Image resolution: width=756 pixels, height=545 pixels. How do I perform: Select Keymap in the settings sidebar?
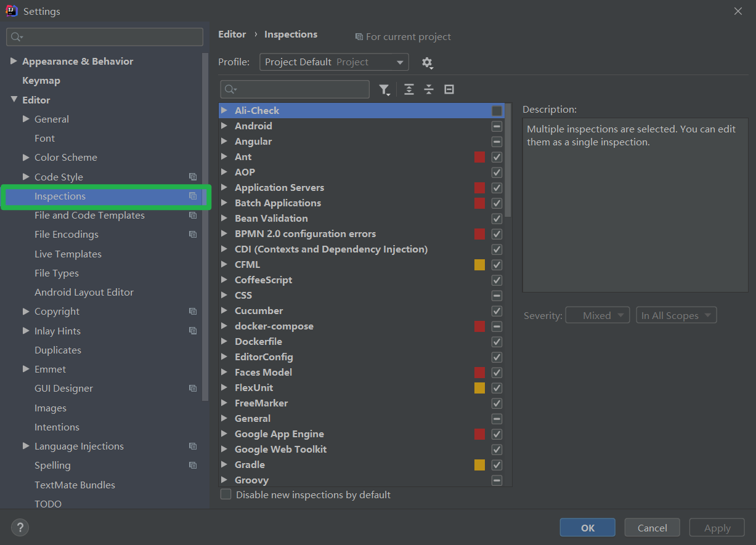(x=41, y=81)
